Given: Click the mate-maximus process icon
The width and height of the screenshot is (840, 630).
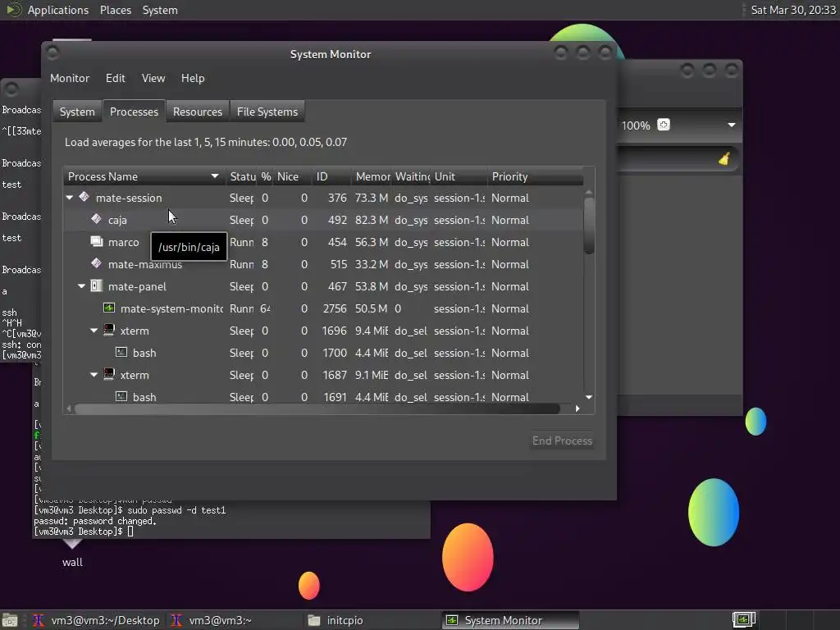Looking at the screenshot, I should click(x=97, y=263).
